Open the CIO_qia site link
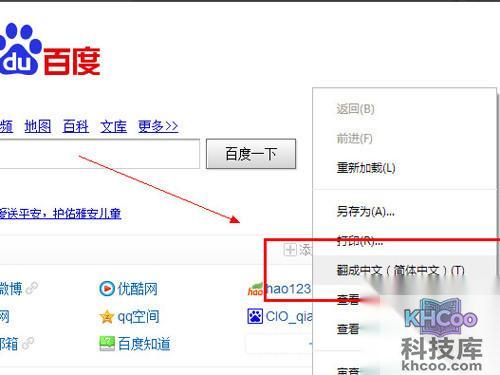 (x=289, y=316)
